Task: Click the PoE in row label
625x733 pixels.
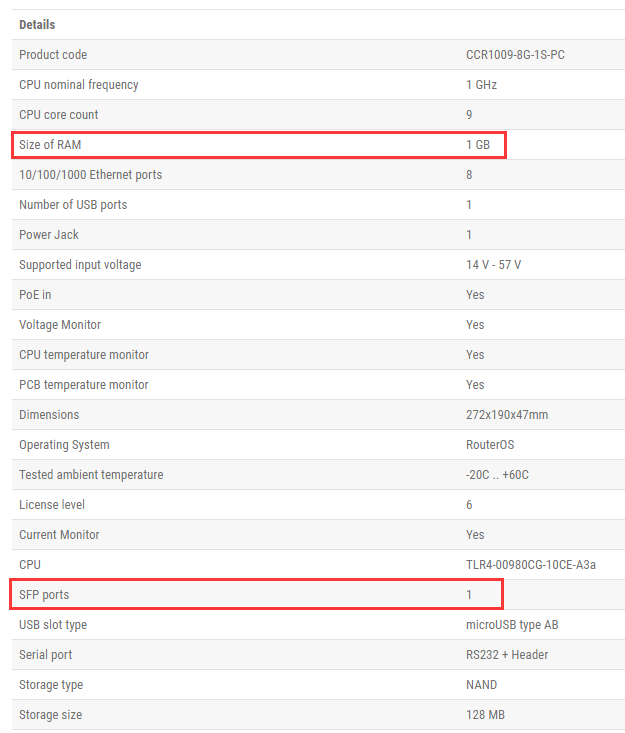Action: [x=35, y=295]
